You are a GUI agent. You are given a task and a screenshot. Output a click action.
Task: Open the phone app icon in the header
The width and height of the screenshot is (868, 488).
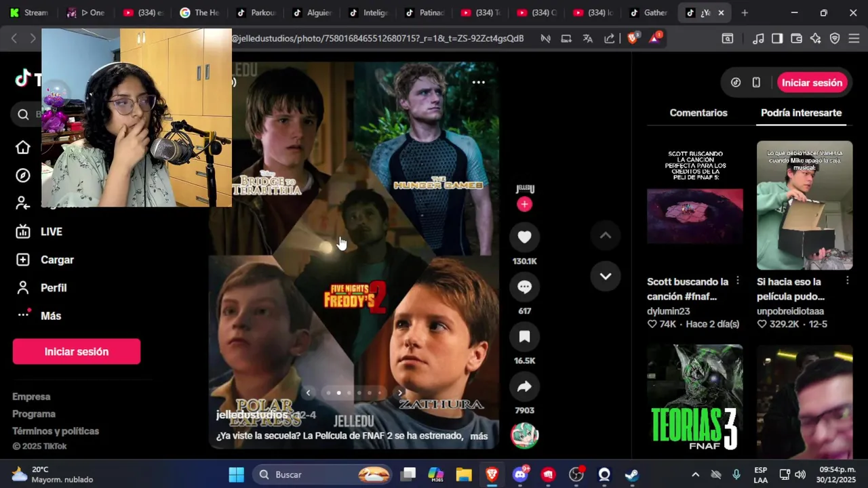[756, 83]
